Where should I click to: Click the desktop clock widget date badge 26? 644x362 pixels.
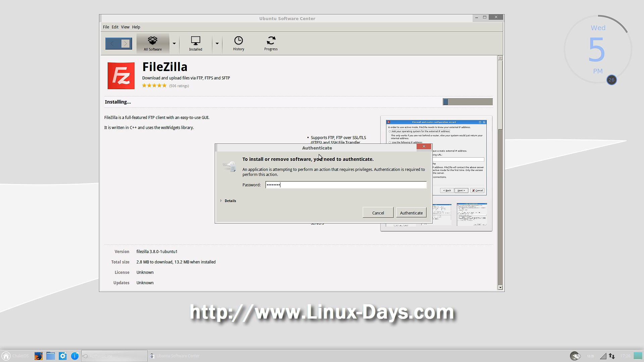(x=611, y=80)
